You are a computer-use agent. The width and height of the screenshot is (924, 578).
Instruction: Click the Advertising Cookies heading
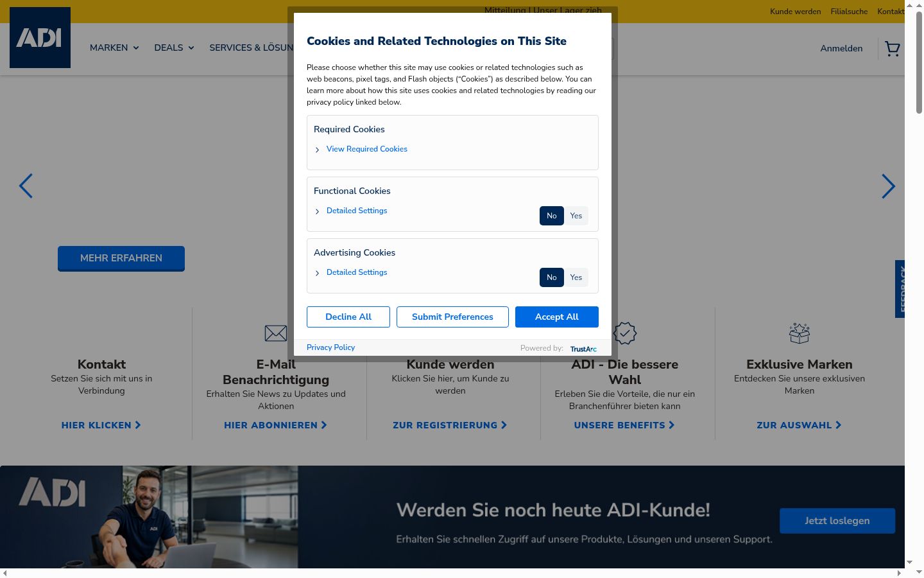354,252
